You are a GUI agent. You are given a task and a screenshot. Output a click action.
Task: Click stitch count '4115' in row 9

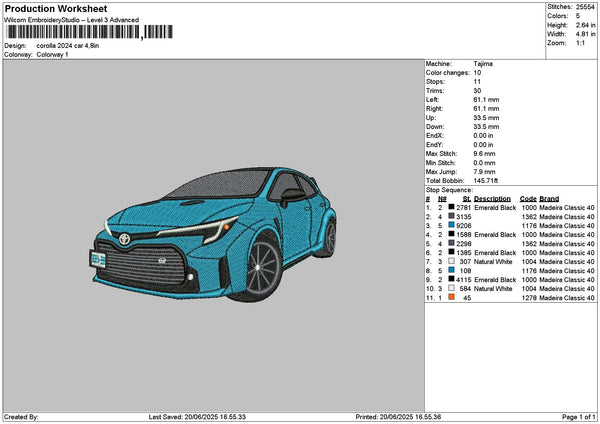coord(463,280)
